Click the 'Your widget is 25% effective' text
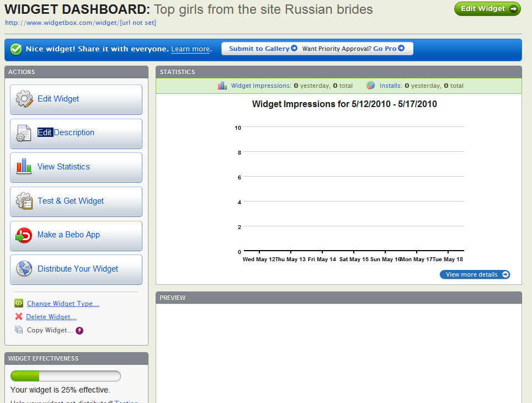This screenshot has height=403, width=532. coord(60,390)
